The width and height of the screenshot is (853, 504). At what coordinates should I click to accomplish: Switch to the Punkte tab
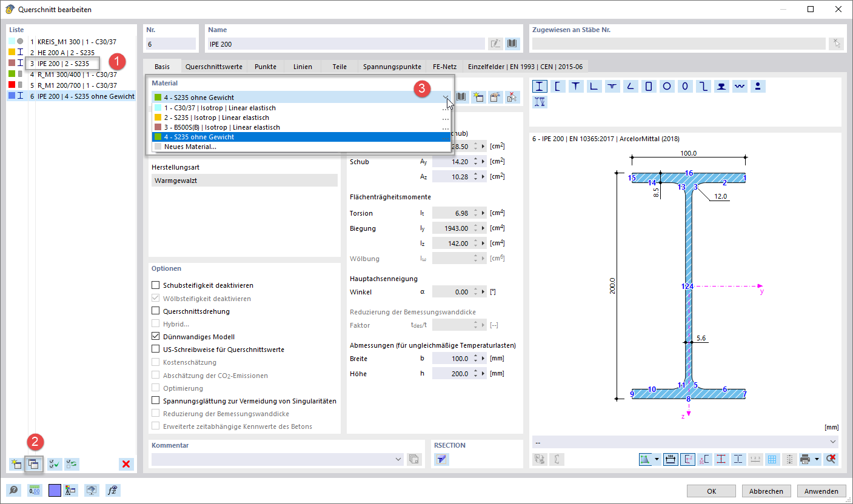(266, 67)
